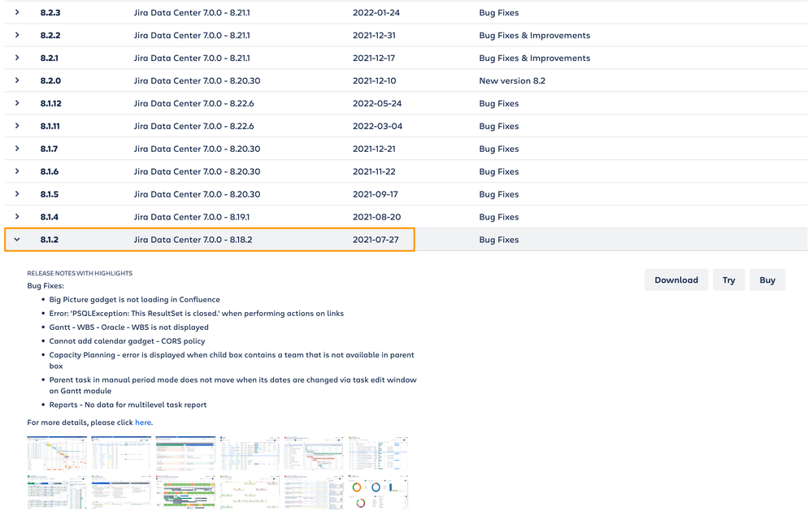
Task: Open the donut charts report thumbnail
Action: click(x=378, y=490)
